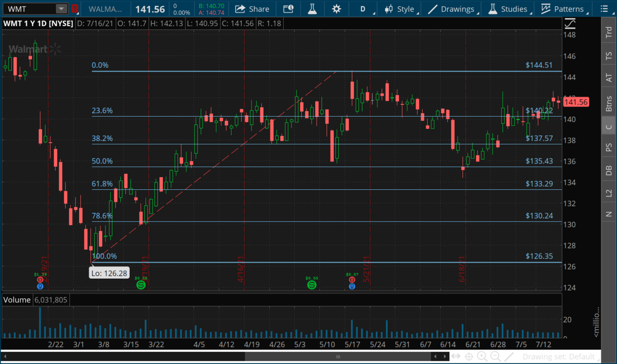
Task: Select the crosshair pointer icon
Action: coord(469,356)
